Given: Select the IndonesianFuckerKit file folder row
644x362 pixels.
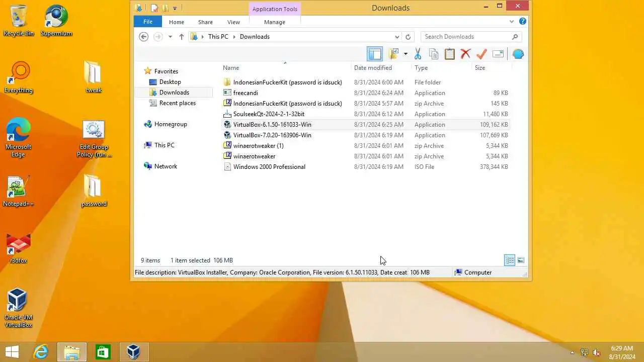Looking at the screenshot, I should pyautogui.click(x=366, y=82).
